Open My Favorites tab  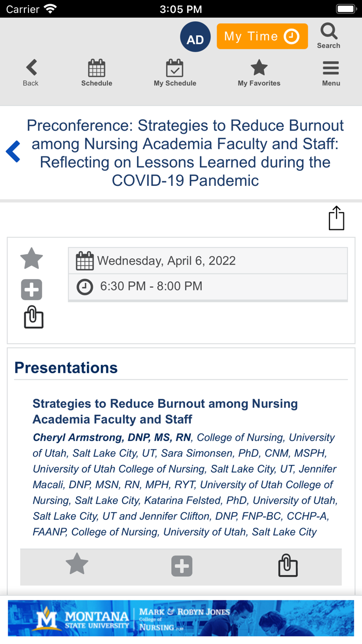(259, 73)
